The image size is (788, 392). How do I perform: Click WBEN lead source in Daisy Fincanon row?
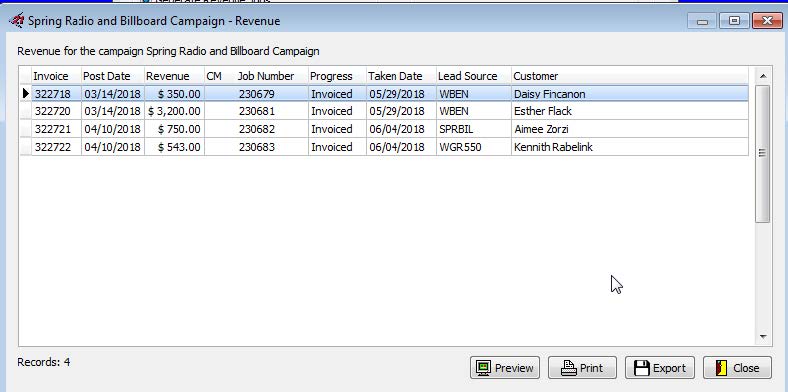473,94
